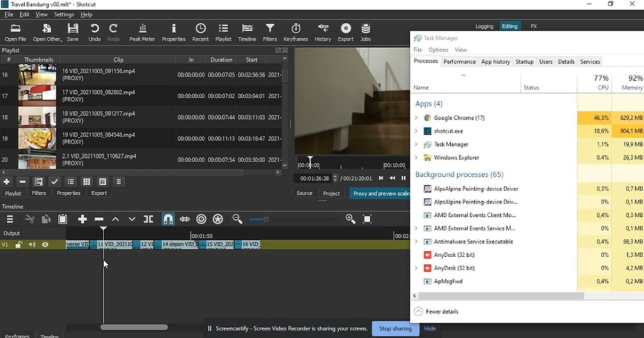Viewport: 644px width, 338px height.
Task: Click the Filters funnel icon in toolbar
Action: tap(270, 32)
